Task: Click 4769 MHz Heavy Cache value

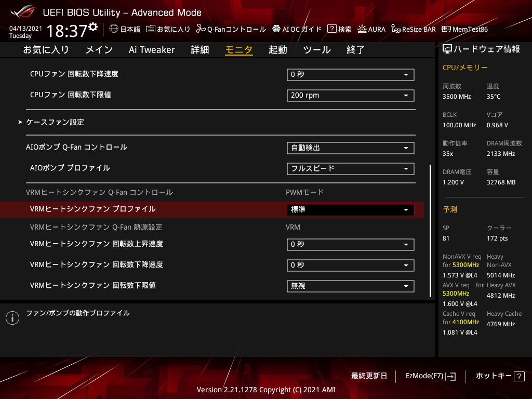Action: pyautogui.click(x=500, y=324)
